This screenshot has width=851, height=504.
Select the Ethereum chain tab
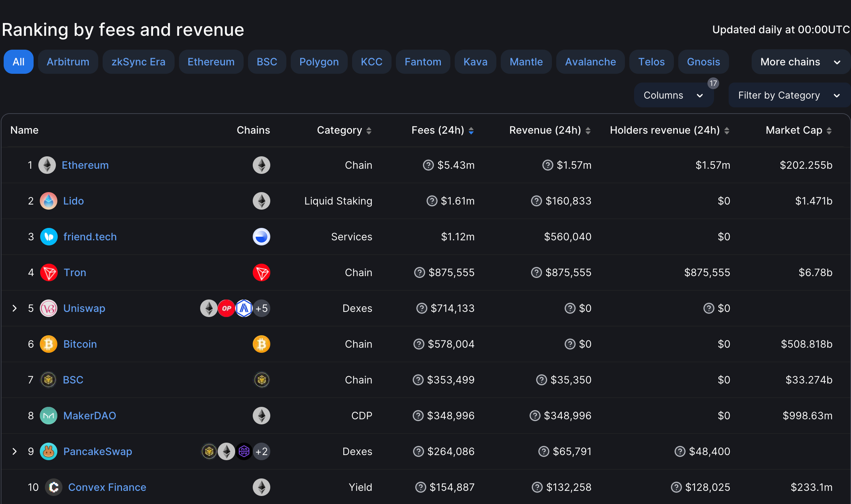coord(211,62)
